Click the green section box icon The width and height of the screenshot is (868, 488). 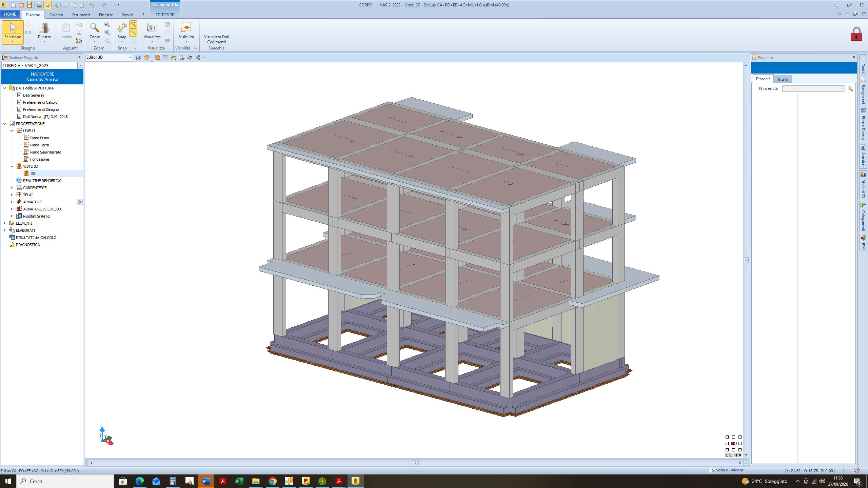coord(173,58)
